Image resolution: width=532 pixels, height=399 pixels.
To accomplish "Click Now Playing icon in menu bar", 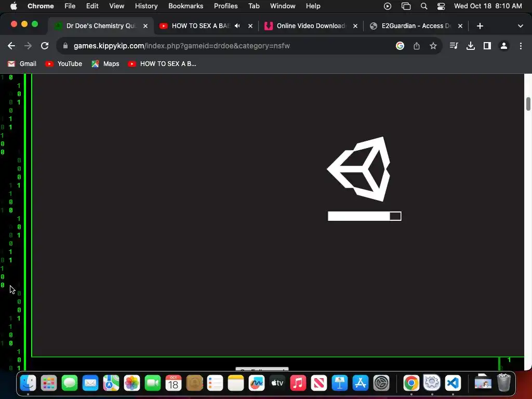I will 388,6.
